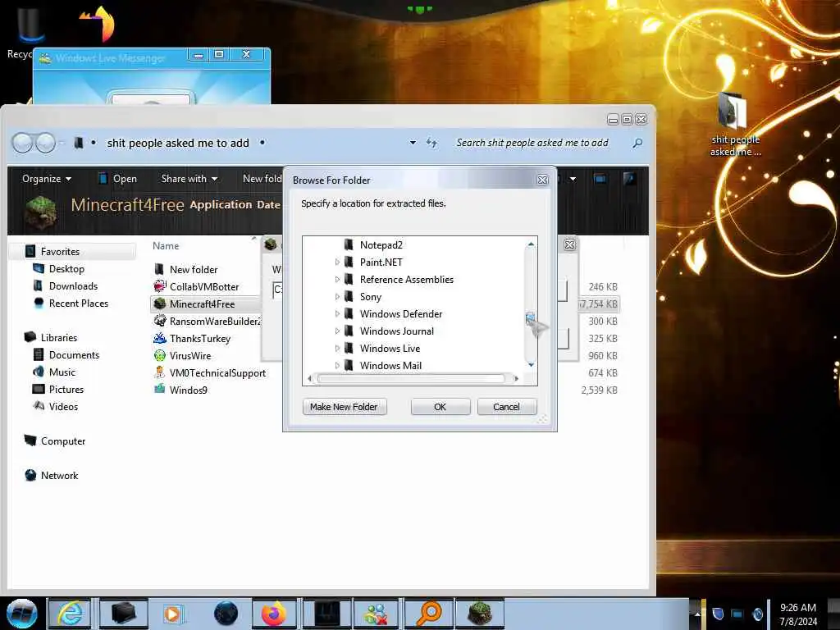Open Internet Explorer from the taskbar
Screen dimensions: 840x630
click(71, 614)
